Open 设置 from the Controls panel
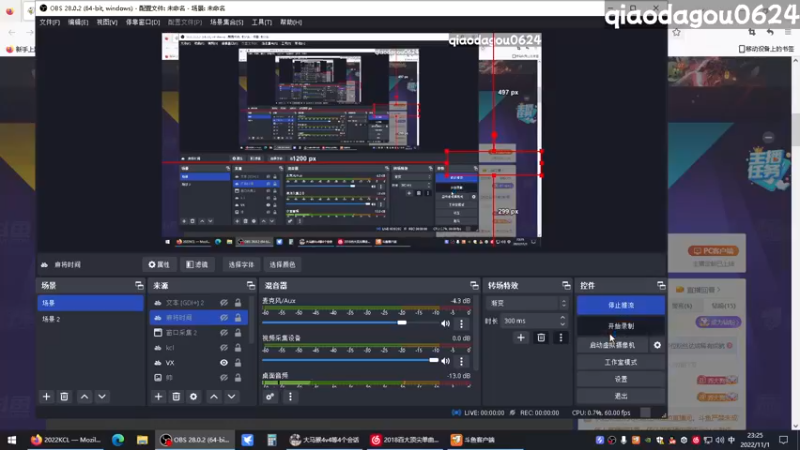 621,379
